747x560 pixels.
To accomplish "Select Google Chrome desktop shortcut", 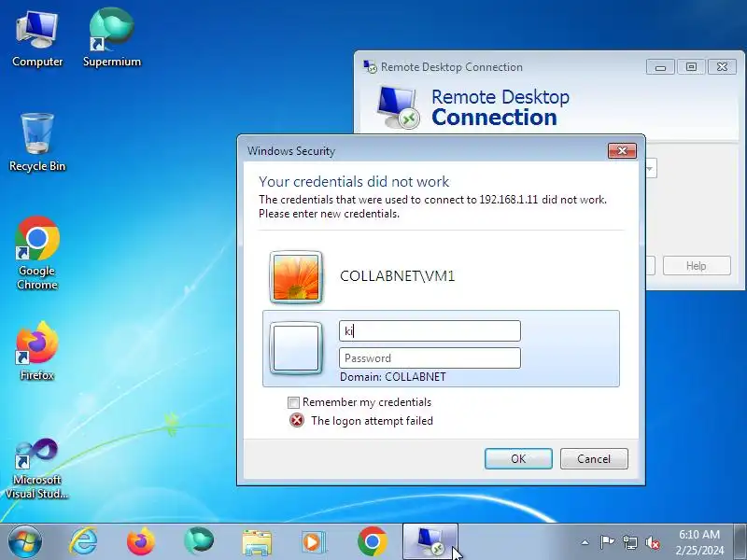I will tap(37, 253).
